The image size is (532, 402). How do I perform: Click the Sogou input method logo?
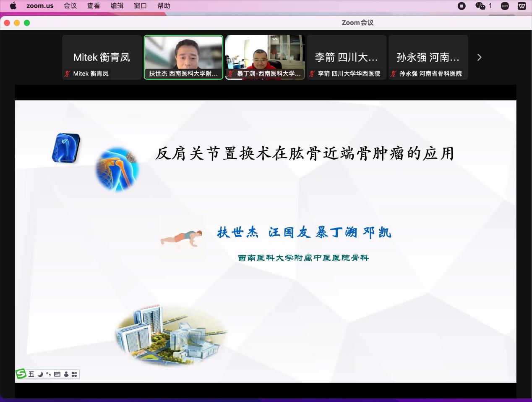coord(21,374)
